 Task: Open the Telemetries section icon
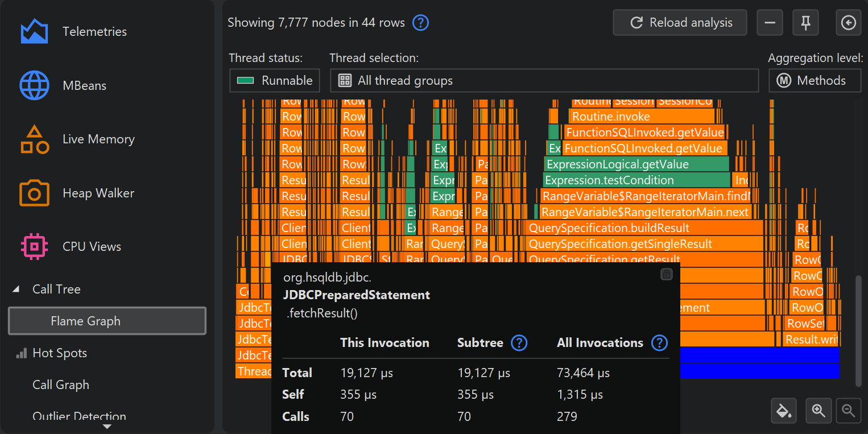pos(34,32)
